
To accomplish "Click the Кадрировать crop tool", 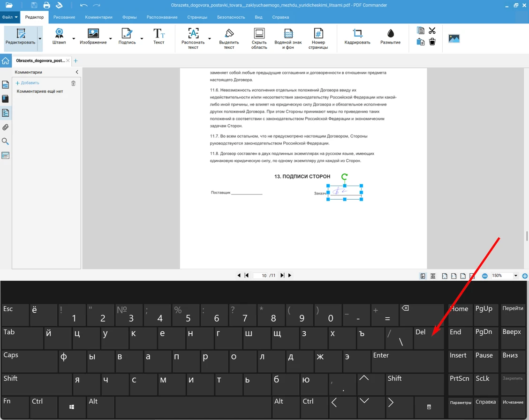I will [x=357, y=37].
